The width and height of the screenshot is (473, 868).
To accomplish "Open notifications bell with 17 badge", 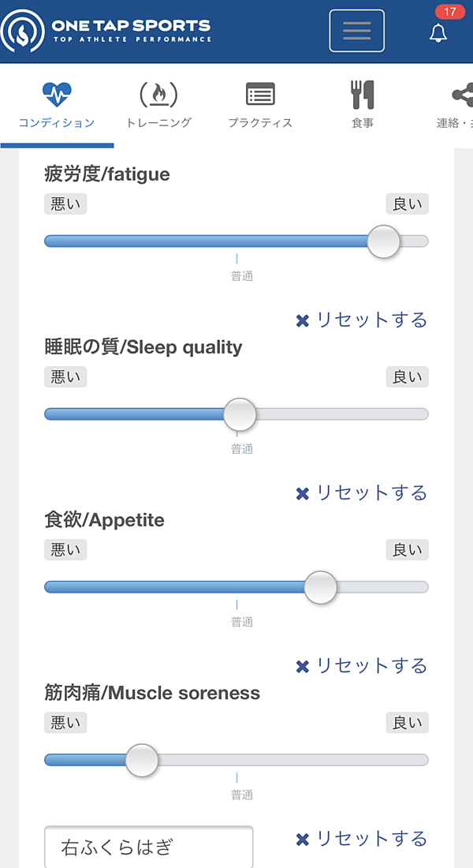I will pyautogui.click(x=438, y=33).
